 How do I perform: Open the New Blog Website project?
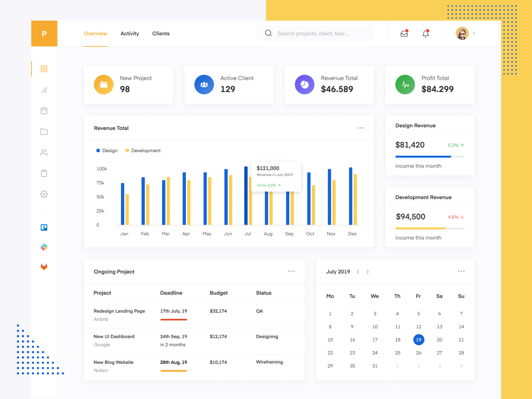pos(113,362)
